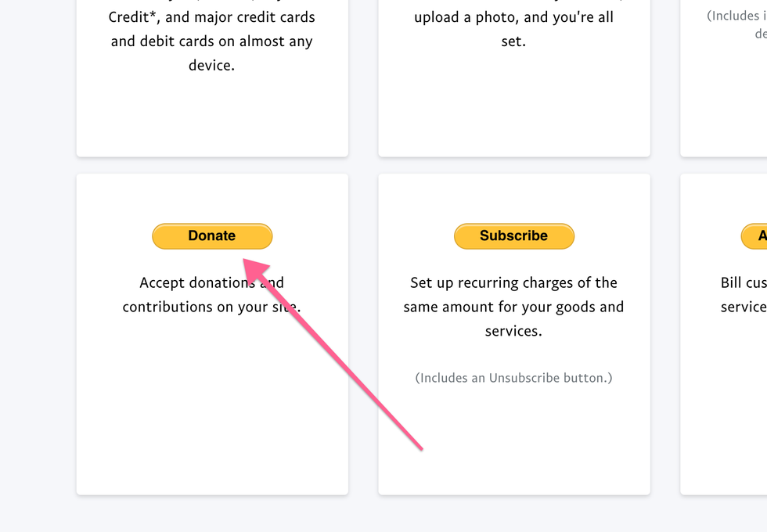Click the yellow Subscribe button

pyautogui.click(x=513, y=235)
